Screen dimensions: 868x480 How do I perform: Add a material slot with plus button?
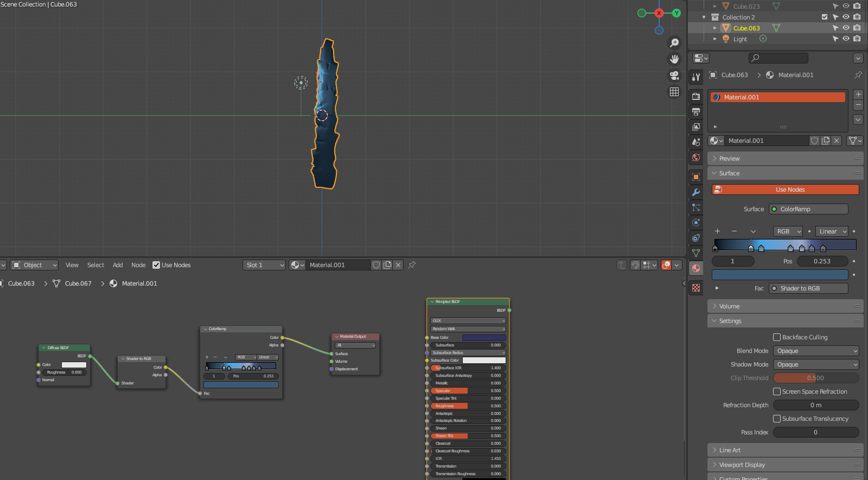click(858, 94)
